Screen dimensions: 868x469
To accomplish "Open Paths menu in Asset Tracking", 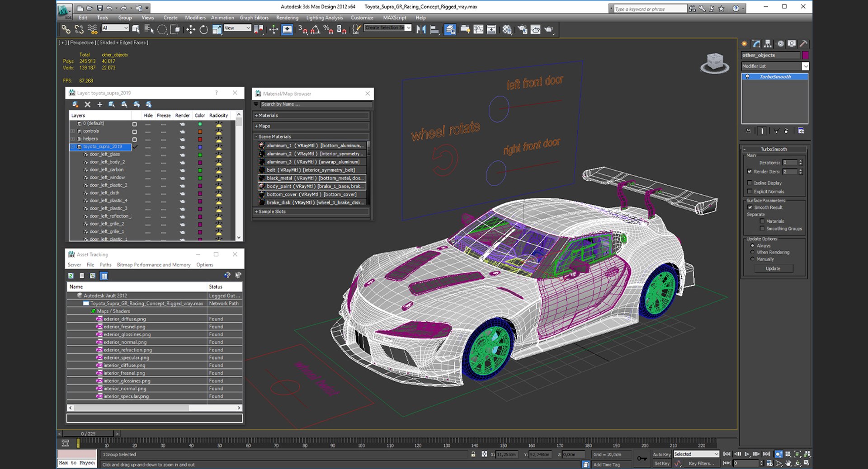I will point(105,265).
